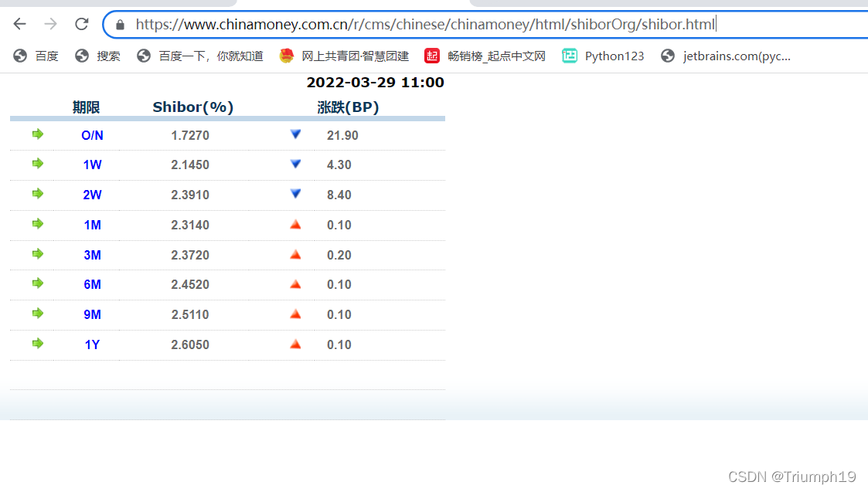The image size is (868, 492).
Task: Click the 4.30 change value
Action: pyautogui.click(x=339, y=165)
